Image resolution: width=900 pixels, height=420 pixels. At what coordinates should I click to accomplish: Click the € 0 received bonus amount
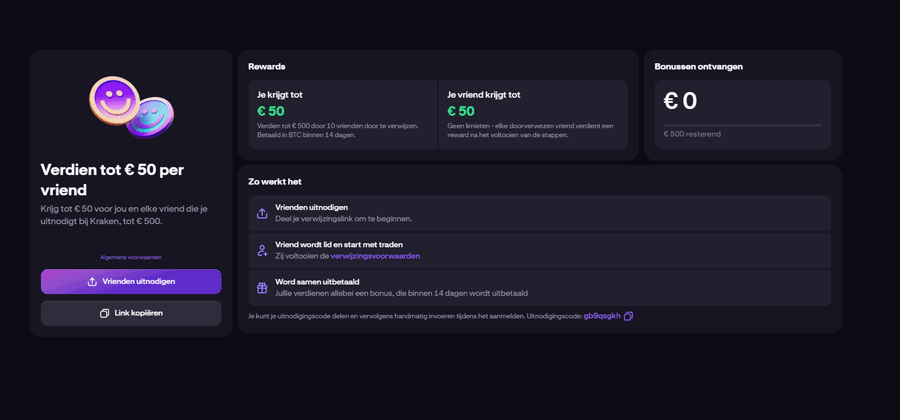681,101
